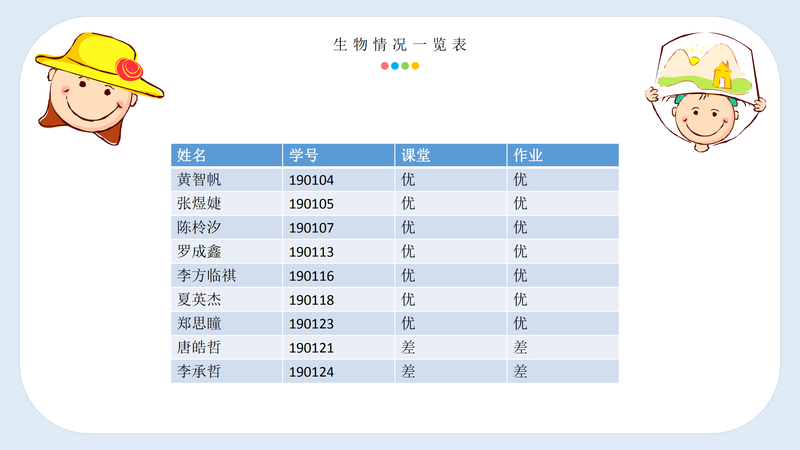Select the cartoon child holding a painting picture
Viewport: 800px width, 450px height.
[706, 92]
